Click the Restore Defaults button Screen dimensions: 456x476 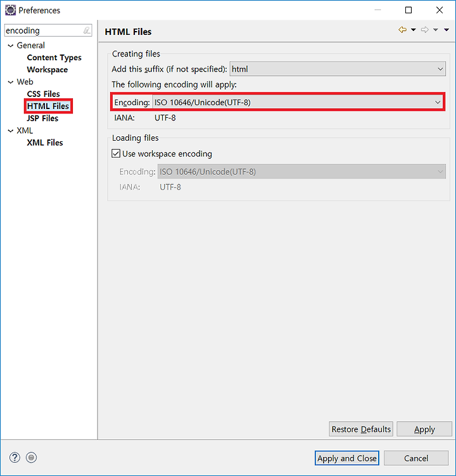361,429
